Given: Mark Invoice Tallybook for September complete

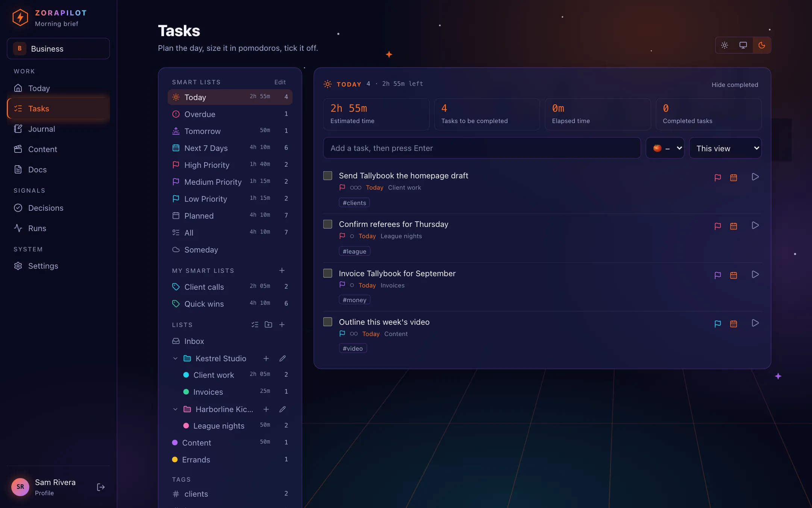Looking at the screenshot, I should pos(328,273).
